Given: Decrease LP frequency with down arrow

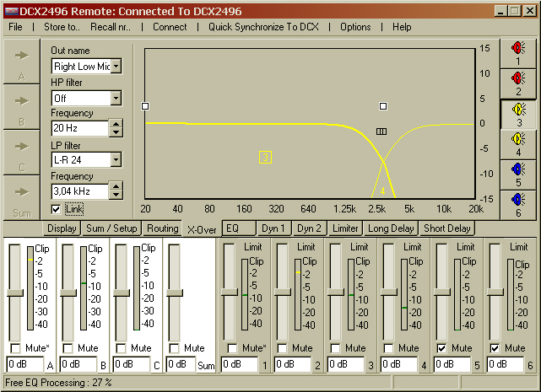Looking at the screenshot, I should coord(116,196).
